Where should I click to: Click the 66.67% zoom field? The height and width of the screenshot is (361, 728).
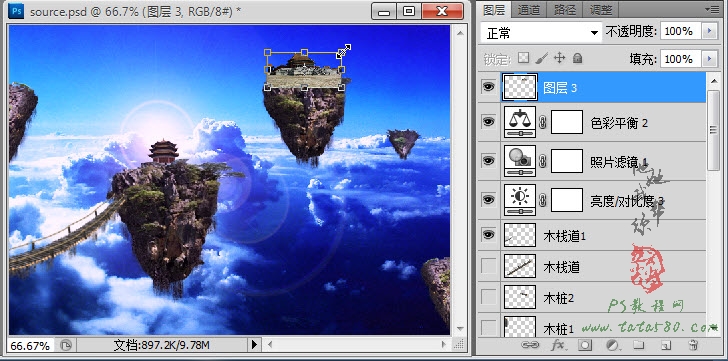click(31, 346)
